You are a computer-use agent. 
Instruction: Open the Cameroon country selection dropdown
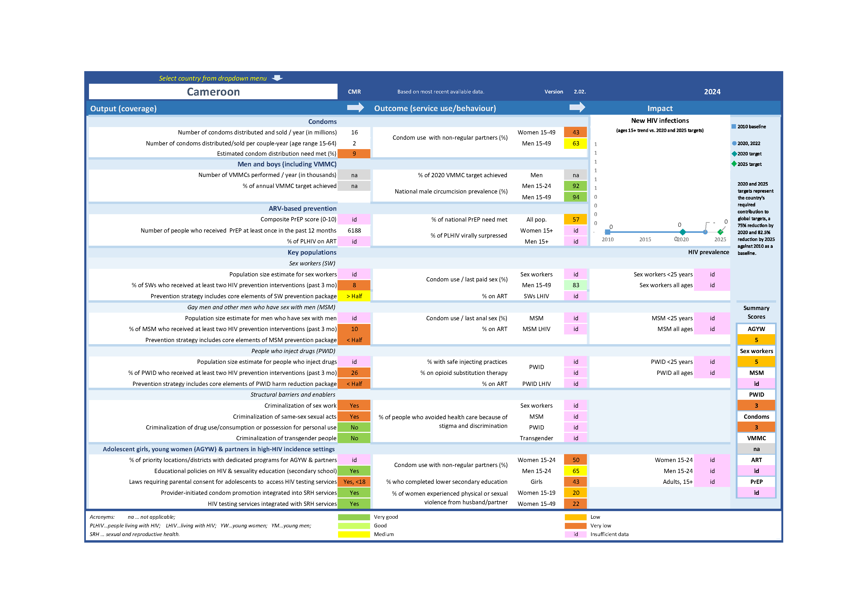[x=213, y=92]
